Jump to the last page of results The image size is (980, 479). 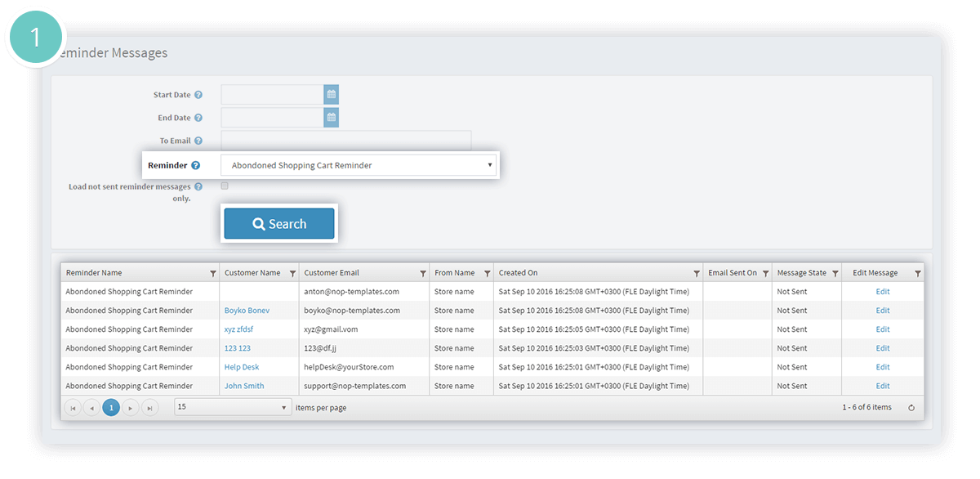[x=150, y=407]
